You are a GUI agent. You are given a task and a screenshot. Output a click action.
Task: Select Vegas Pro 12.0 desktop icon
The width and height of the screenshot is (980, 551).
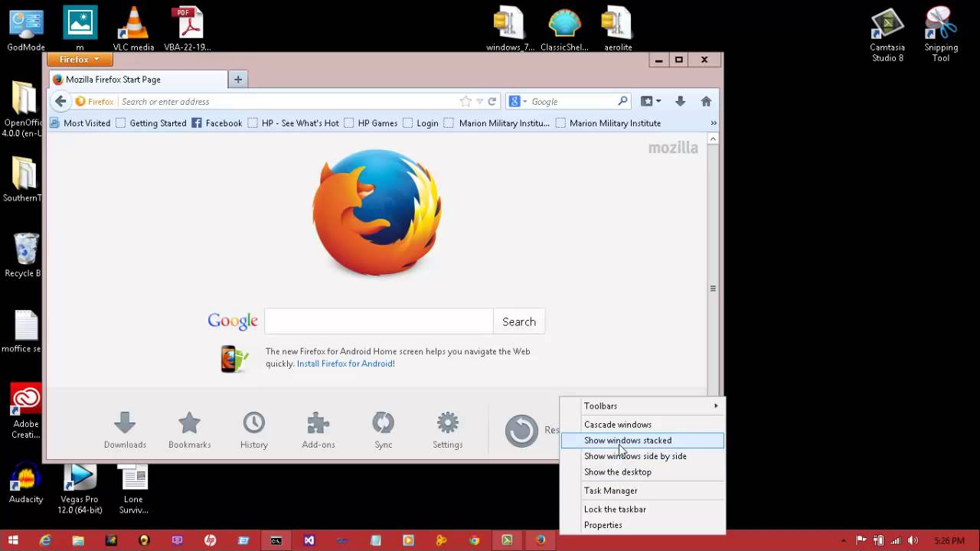click(80, 488)
